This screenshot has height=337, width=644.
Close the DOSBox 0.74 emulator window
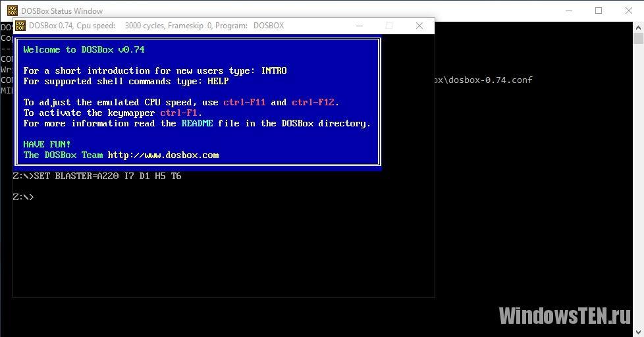point(419,26)
